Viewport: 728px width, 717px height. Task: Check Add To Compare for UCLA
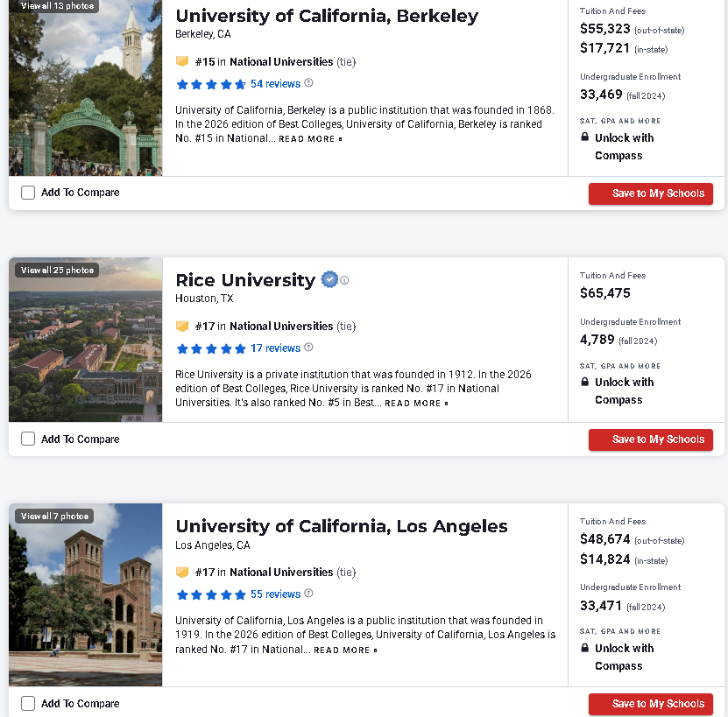point(28,703)
